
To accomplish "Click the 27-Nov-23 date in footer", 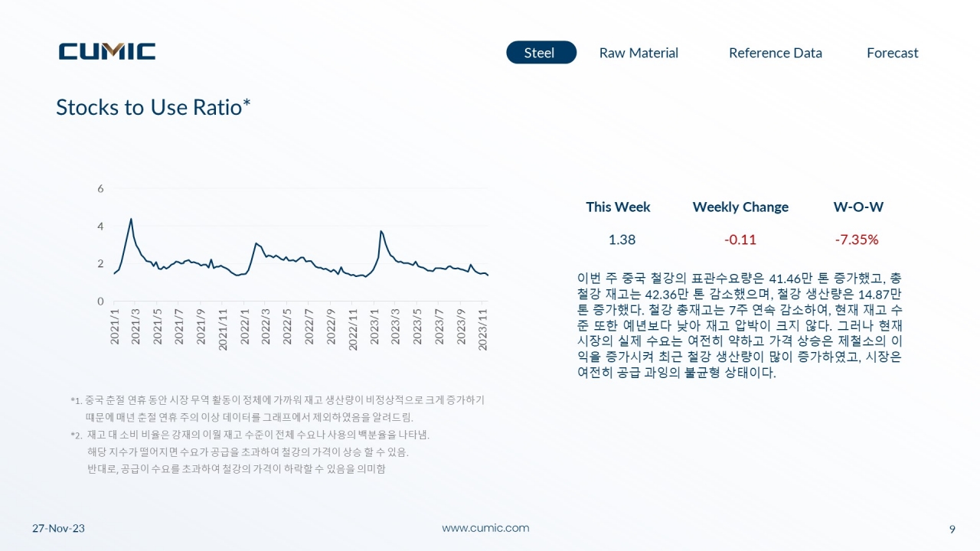I will [58, 529].
